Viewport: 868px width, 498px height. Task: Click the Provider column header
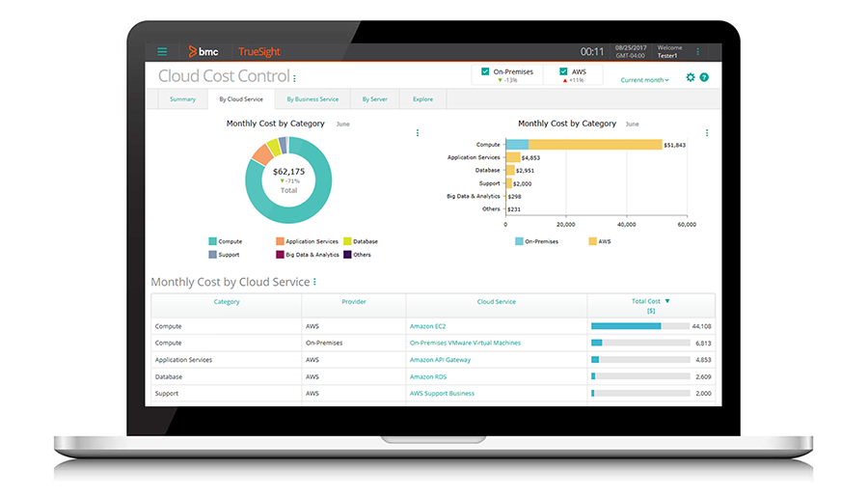tap(354, 302)
